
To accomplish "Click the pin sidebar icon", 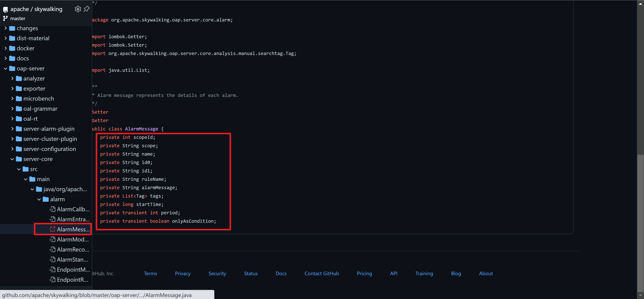I will pyautogui.click(x=87, y=9).
